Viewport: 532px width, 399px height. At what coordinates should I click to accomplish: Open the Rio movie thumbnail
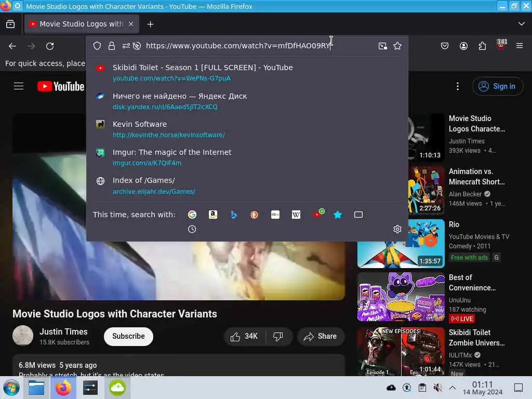[x=401, y=244]
